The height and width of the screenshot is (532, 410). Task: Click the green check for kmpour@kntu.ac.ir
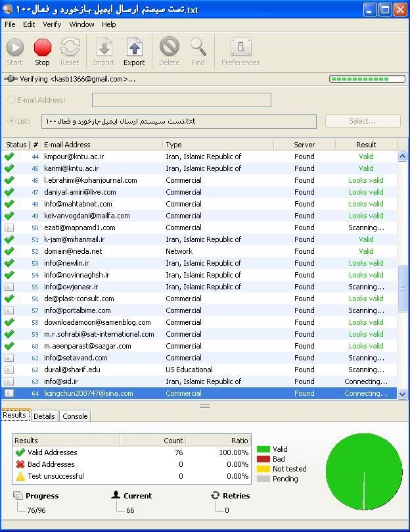pos(9,157)
